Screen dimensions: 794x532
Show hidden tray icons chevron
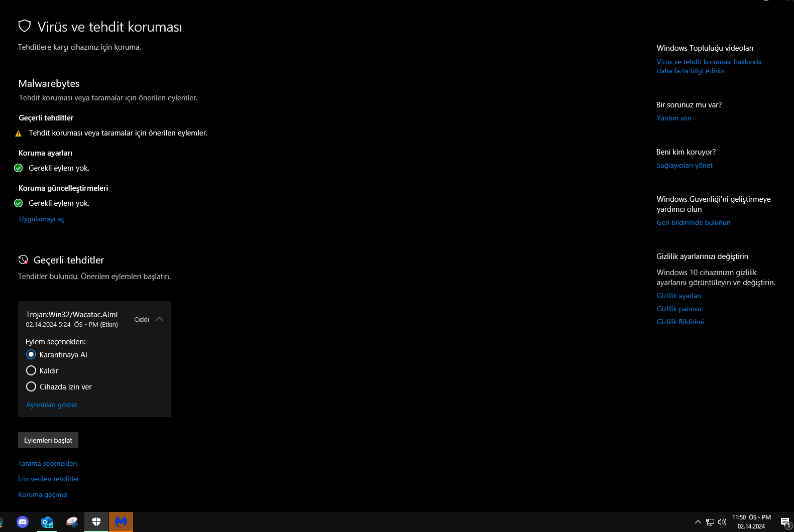tap(698, 522)
